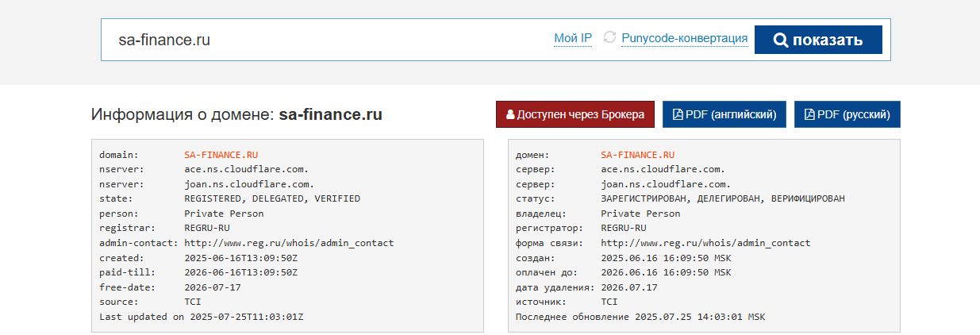Click the Punycode conversion refresh icon
Image resolution: width=980 pixels, height=335 pixels.
pyautogui.click(x=609, y=37)
